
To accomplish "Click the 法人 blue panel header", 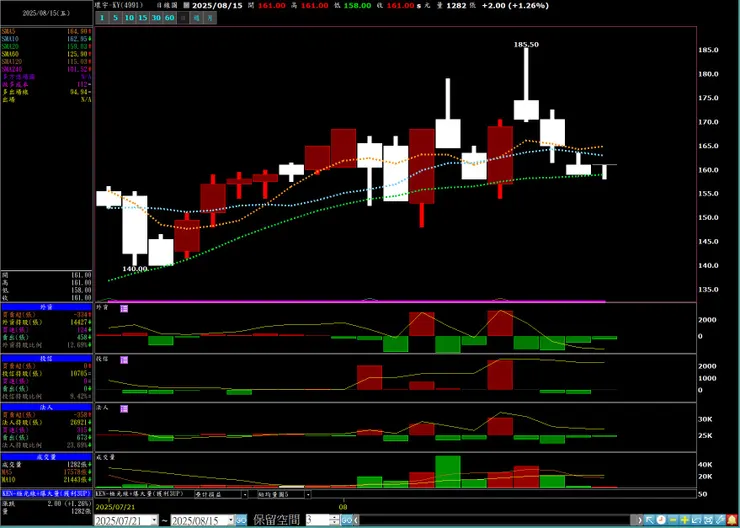I will coord(46,407).
